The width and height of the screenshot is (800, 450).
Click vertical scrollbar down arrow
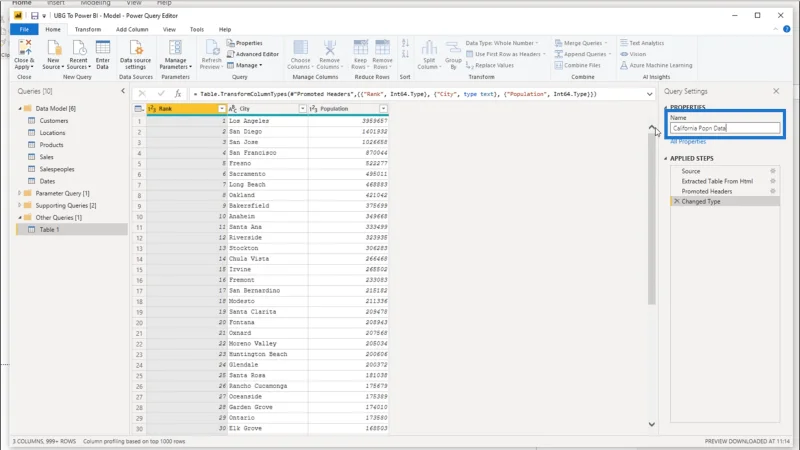[652, 424]
